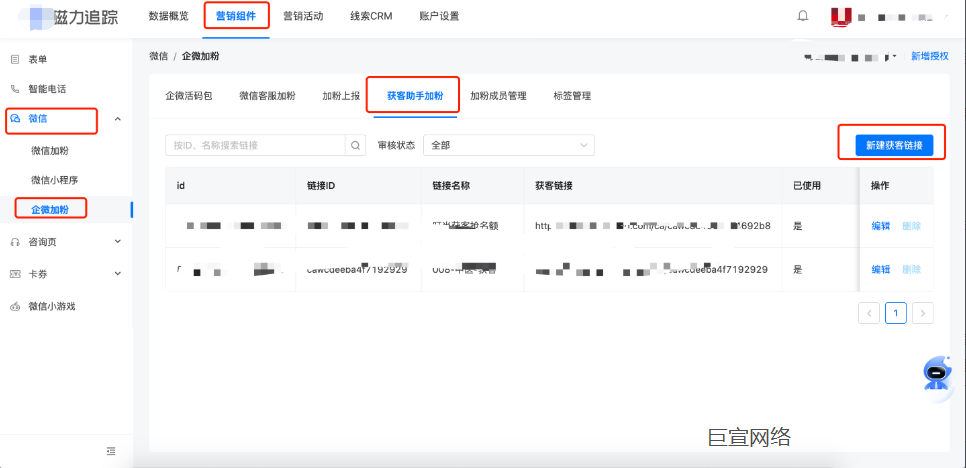Click the 微信 sidebar icon
966x468 pixels.
15,118
